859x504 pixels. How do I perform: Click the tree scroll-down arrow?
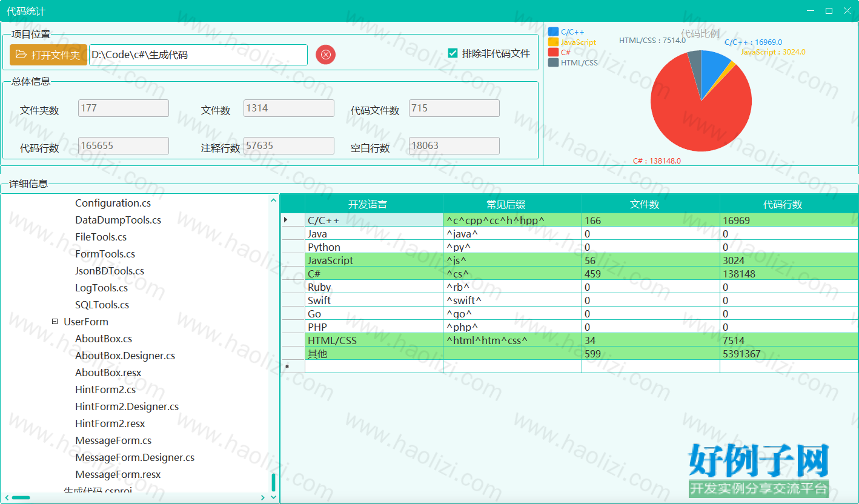(x=273, y=497)
